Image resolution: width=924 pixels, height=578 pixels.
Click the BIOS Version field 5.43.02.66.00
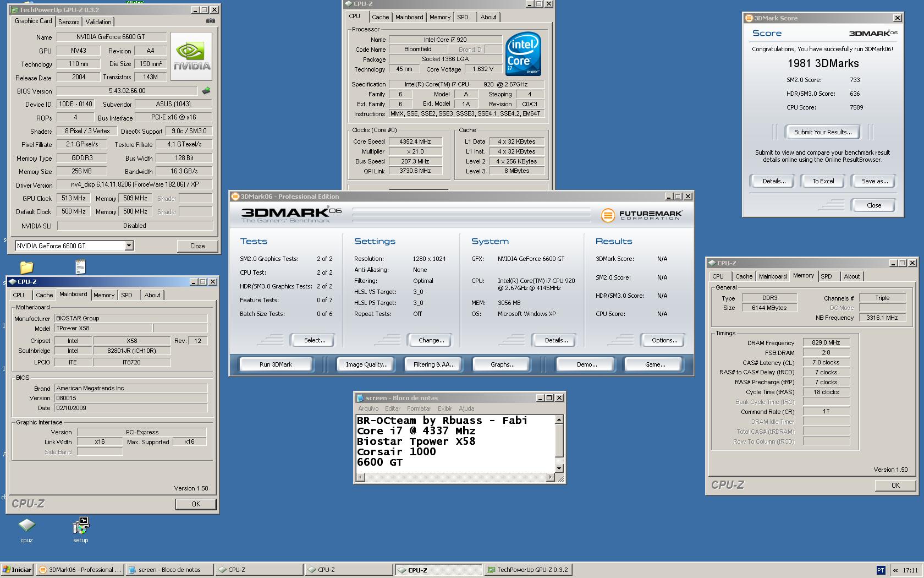pos(127,91)
